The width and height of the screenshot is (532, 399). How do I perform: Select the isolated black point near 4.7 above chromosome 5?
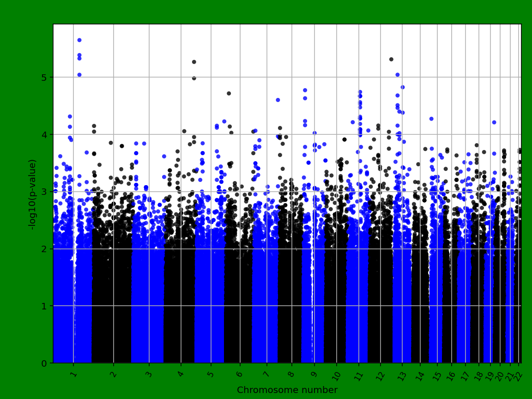pos(228,93)
